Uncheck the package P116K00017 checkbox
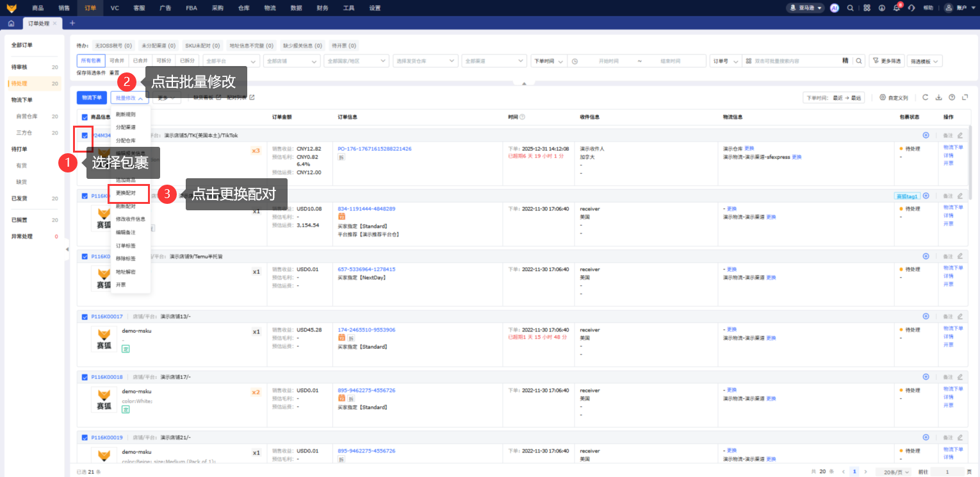 pyautogui.click(x=85, y=316)
